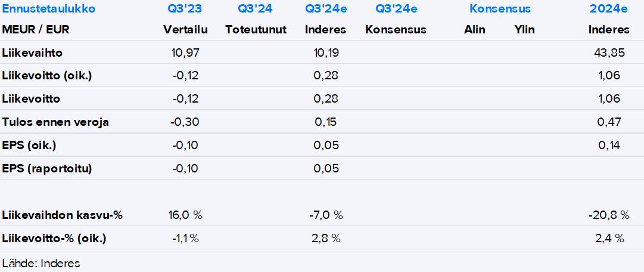Click the Tulos ennen veroja row label
Image resolution: width=644 pixels, height=272 pixels.
click(x=55, y=122)
